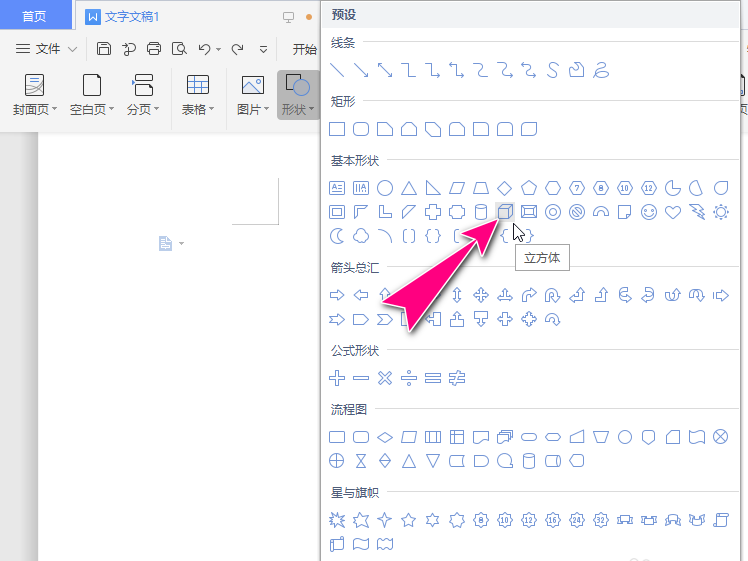The height and width of the screenshot is (561, 748).
Task: Insert a horizontal text box shape
Action: coord(337,188)
